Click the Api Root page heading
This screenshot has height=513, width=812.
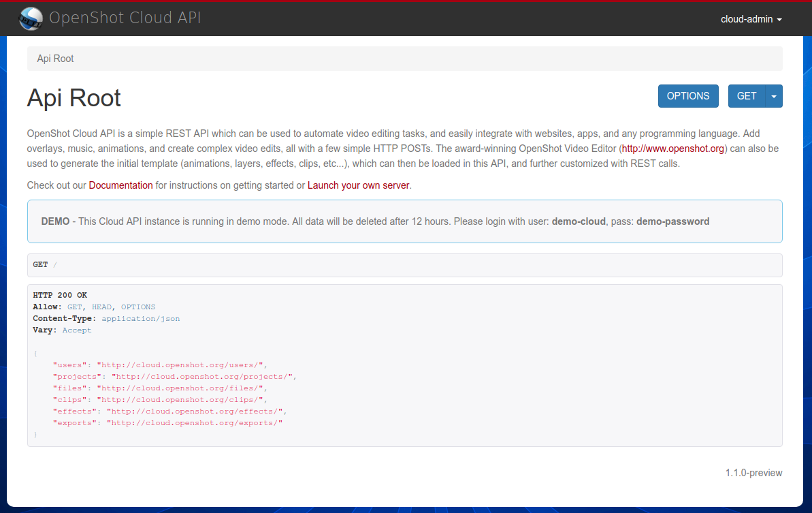pos(74,98)
